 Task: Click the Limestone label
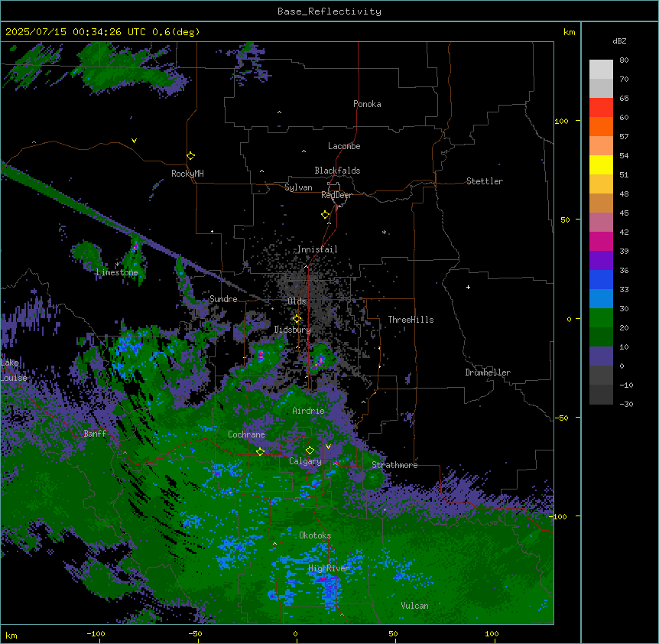[117, 272]
